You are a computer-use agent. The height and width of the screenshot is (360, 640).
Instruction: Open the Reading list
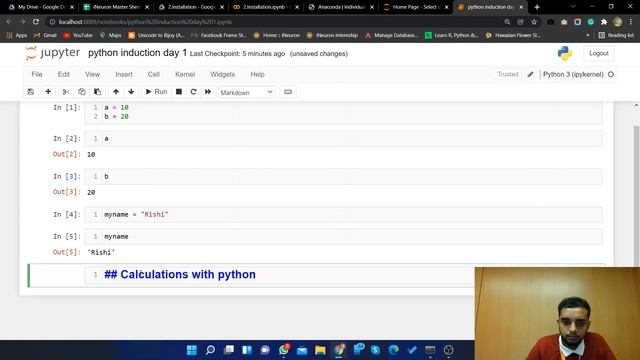pyautogui.click(x=616, y=36)
